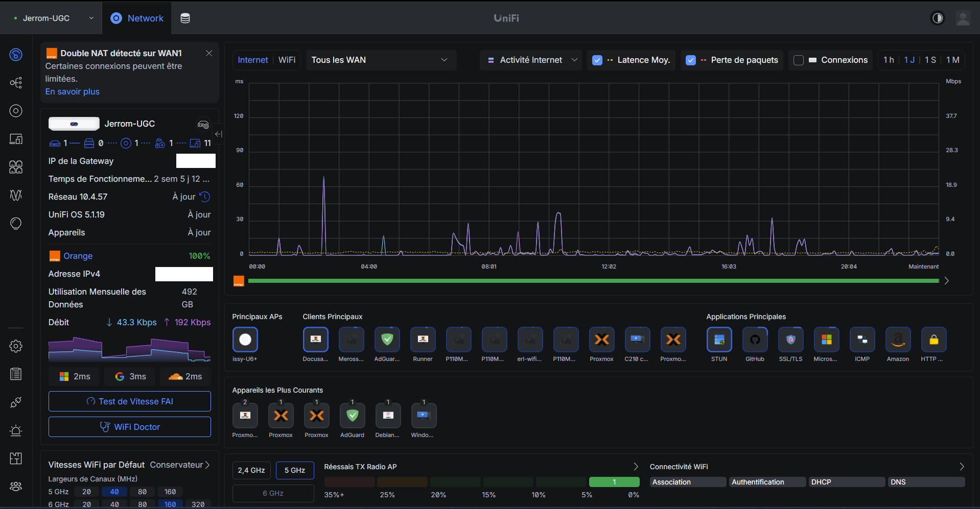This screenshot has height=509, width=980.
Task: Open the Activité Internet dropdown
Action: click(531, 60)
